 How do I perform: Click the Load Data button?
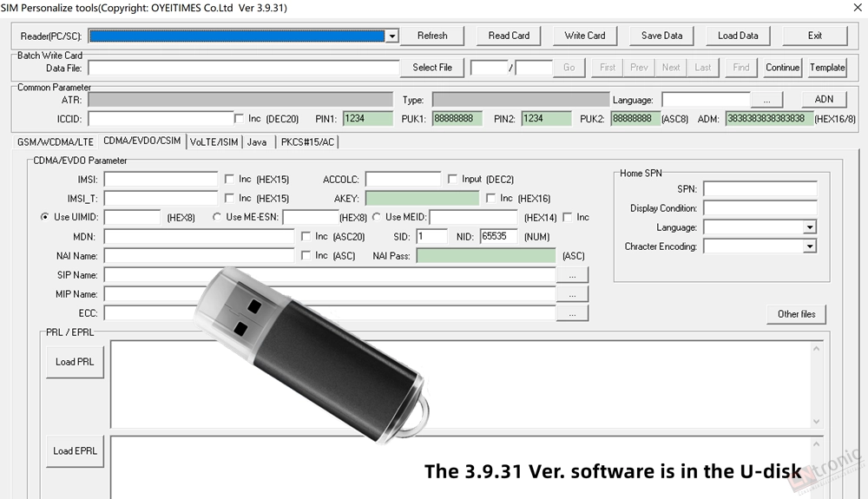pos(738,36)
